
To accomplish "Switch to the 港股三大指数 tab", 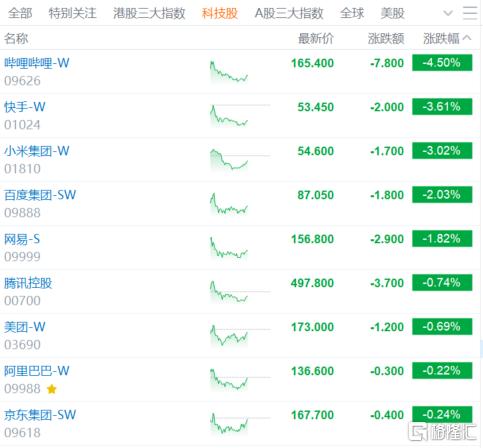I will click(149, 13).
